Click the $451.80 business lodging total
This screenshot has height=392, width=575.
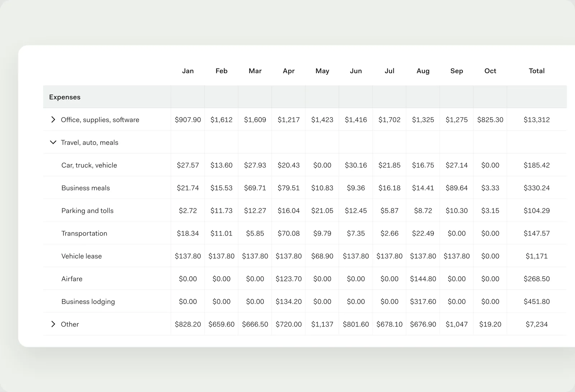click(537, 301)
